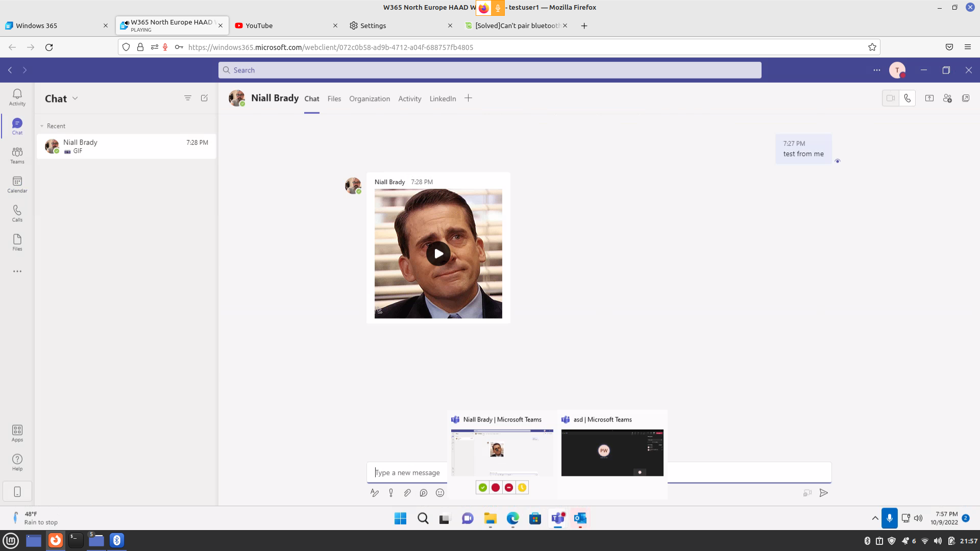Open Teams section in left rail
Screen dimensions: 980x551
coord(17,155)
